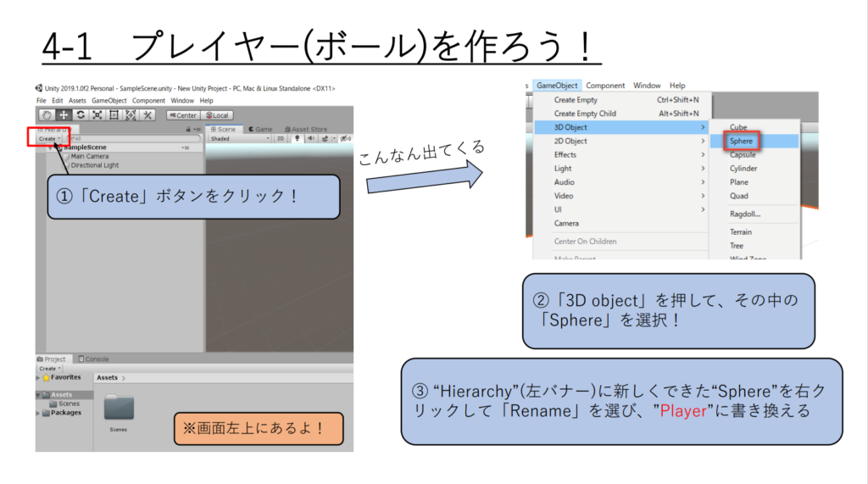868x484 pixels.
Task: Switch to the Game tab
Action: (x=261, y=130)
